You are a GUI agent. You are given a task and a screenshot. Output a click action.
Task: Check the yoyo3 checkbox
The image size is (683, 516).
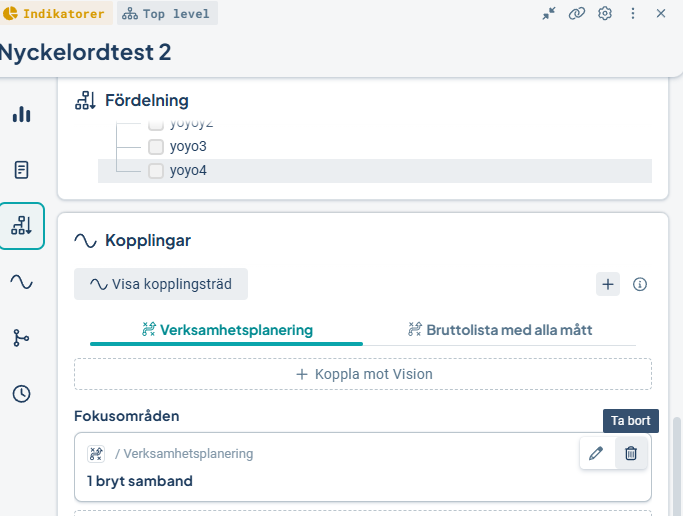coord(156,147)
